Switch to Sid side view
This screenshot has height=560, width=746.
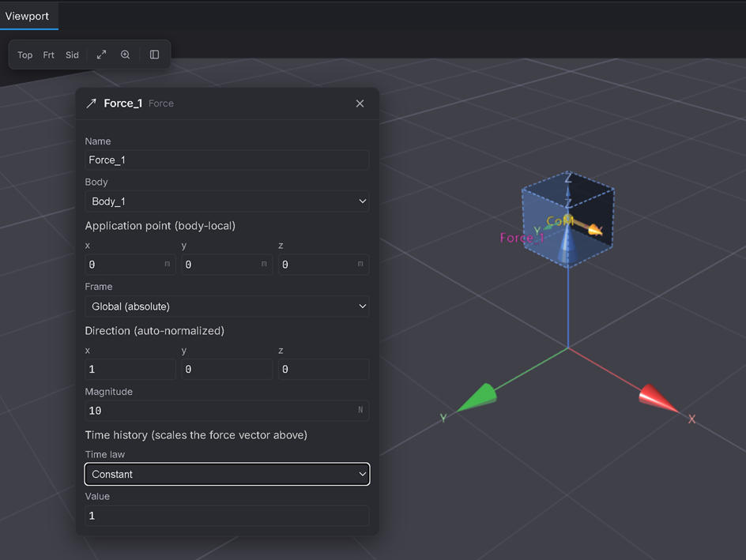click(72, 55)
